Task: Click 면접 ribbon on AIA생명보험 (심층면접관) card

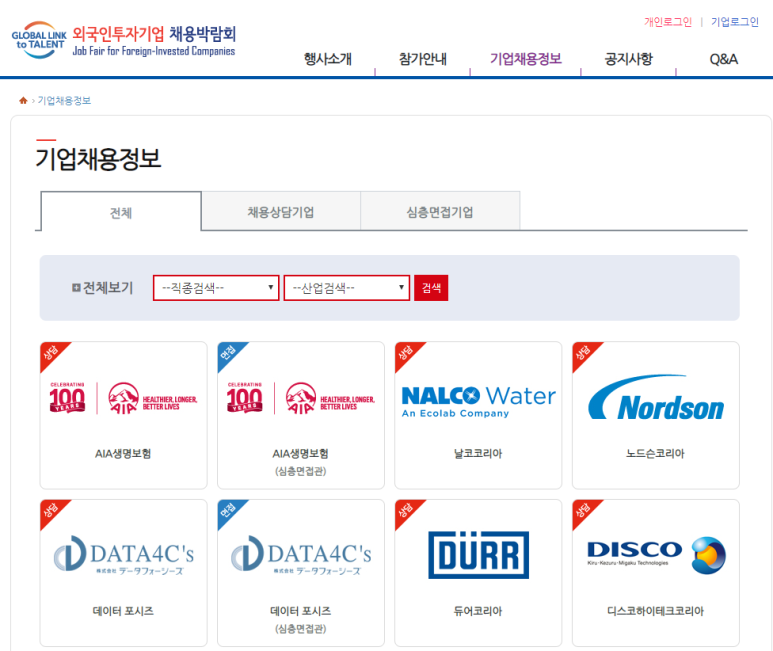Action: pos(229,353)
